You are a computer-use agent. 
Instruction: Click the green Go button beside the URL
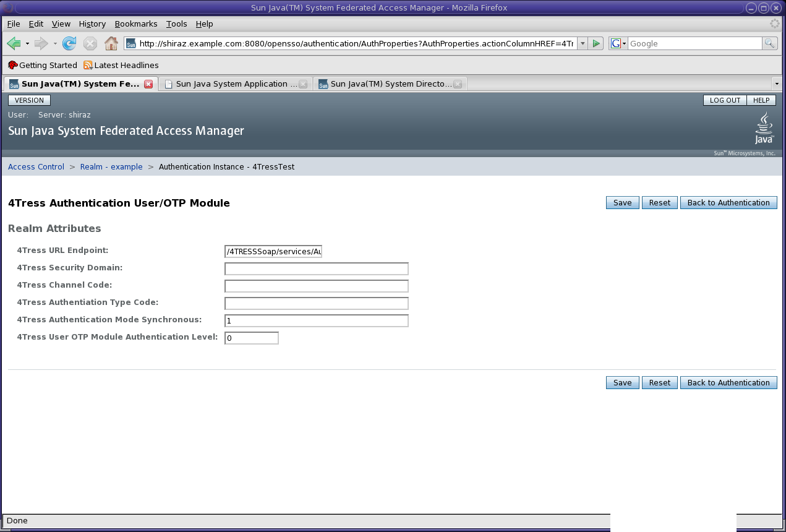tap(596, 43)
